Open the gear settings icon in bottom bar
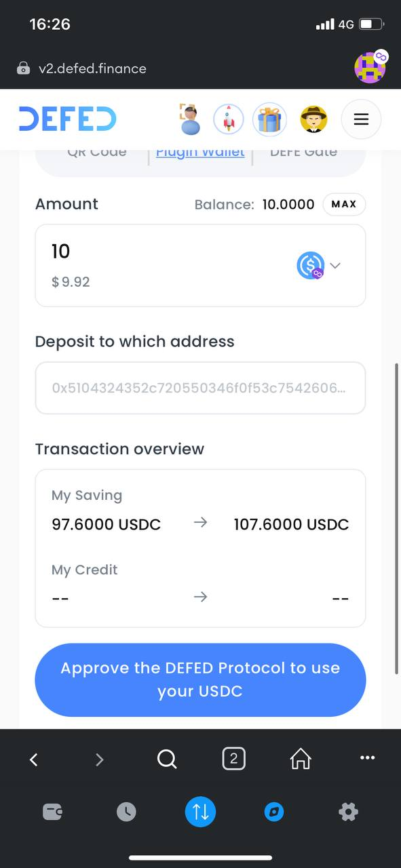Viewport: 401px width, 868px height. pos(348,812)
